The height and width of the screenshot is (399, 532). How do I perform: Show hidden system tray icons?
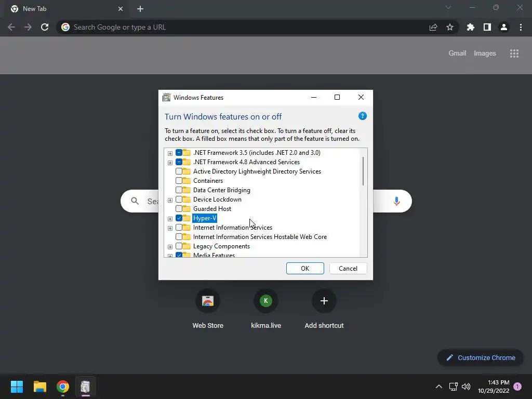438,387
